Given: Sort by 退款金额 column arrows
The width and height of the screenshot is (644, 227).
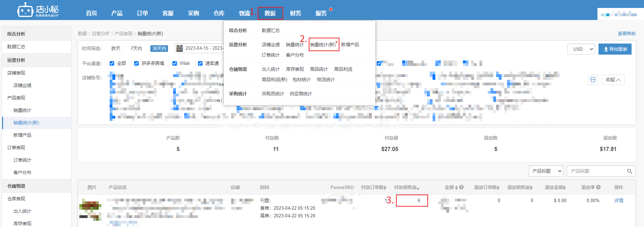Looking at the screenshot, I should 564,188.
